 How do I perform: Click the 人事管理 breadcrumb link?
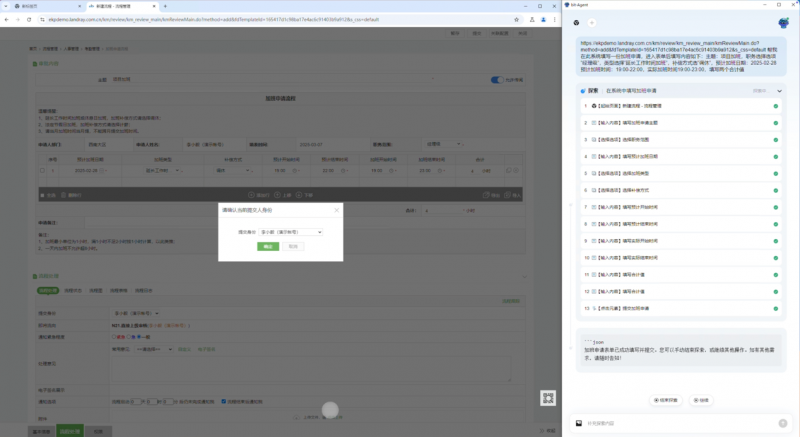(71, 49)
